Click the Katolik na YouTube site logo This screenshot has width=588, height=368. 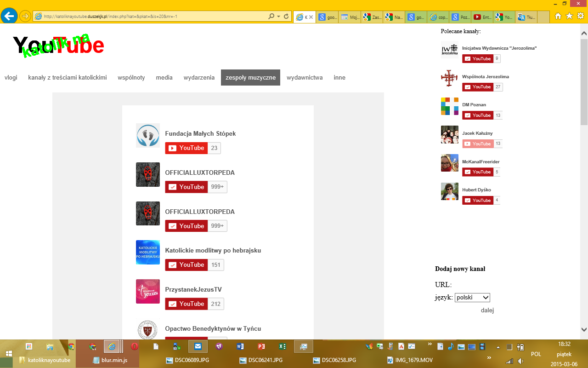[x=58, y=45]
